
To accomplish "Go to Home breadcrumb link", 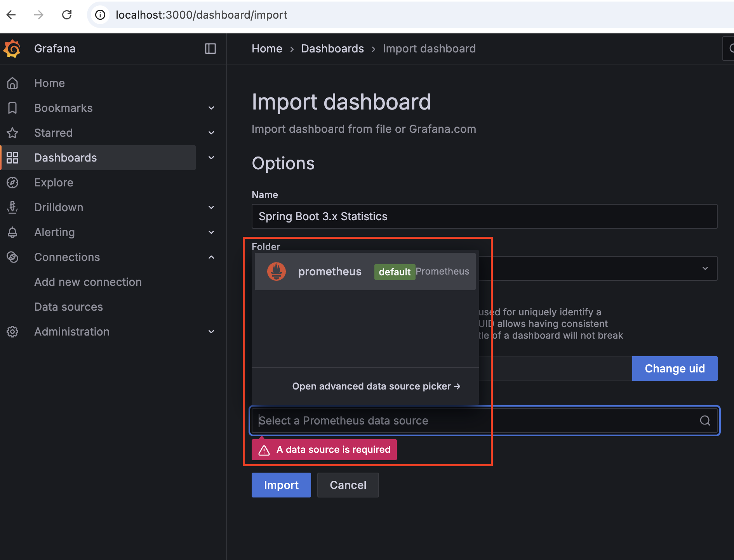I will 267,49.
